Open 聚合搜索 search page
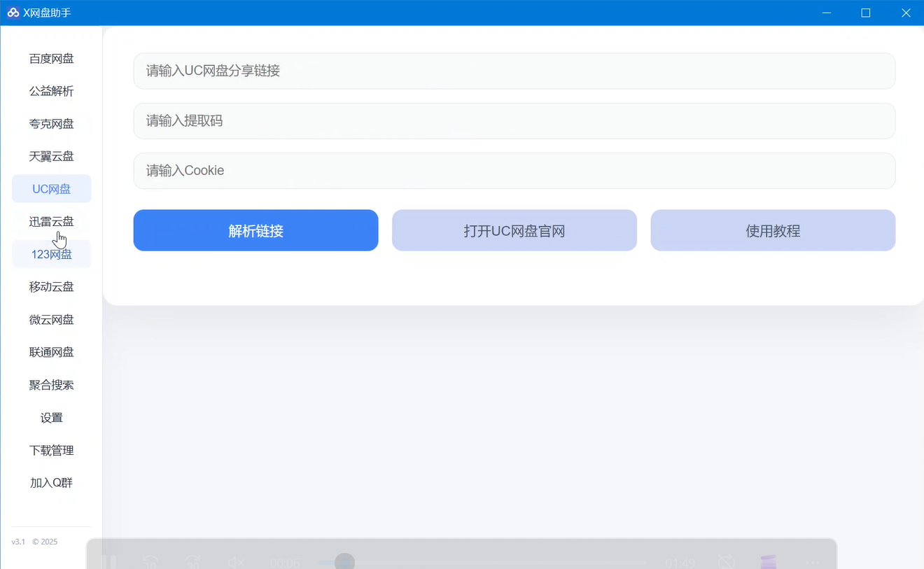The image size is (924, 569). click(x=51, y=384)
